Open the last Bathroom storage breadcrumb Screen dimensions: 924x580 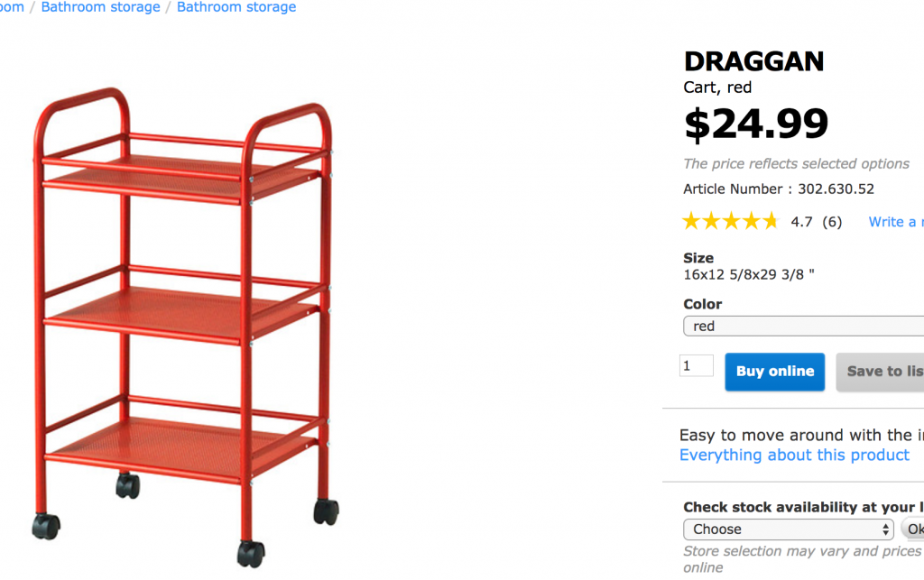click(236, 7)
